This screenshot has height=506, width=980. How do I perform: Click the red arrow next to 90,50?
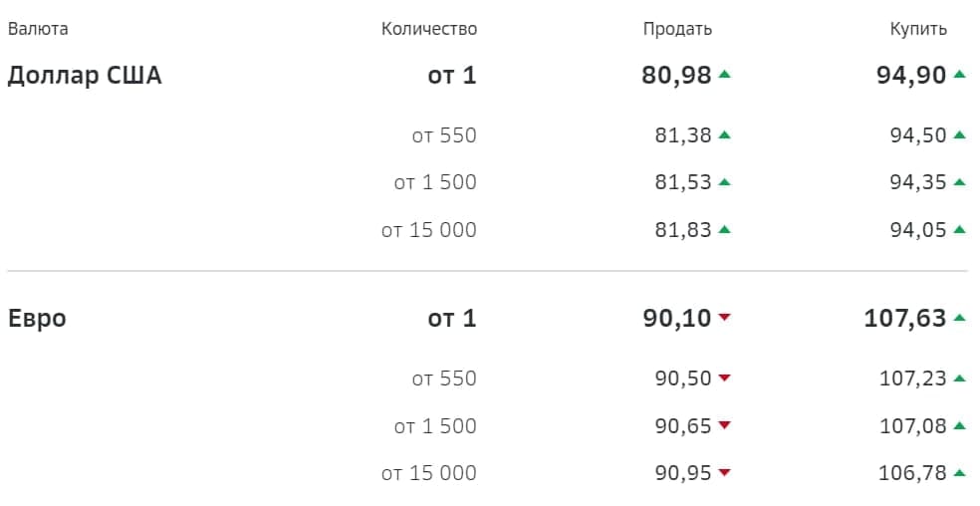pos(724,378)
